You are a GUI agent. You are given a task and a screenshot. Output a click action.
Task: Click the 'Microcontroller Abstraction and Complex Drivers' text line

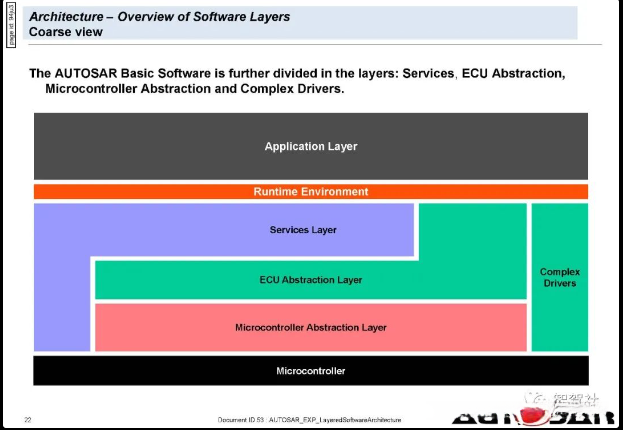195,88
